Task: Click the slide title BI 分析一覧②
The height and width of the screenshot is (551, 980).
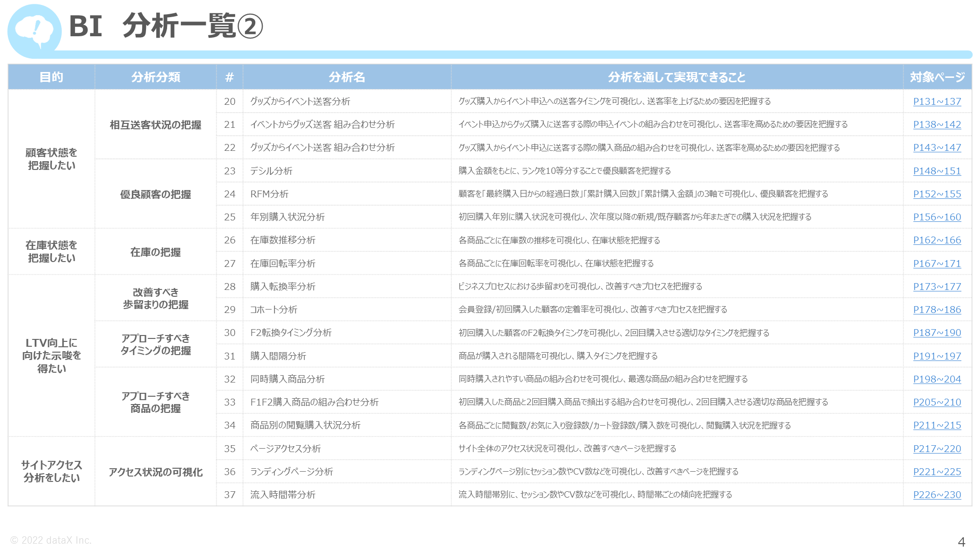Action: (x=166, y=26)
